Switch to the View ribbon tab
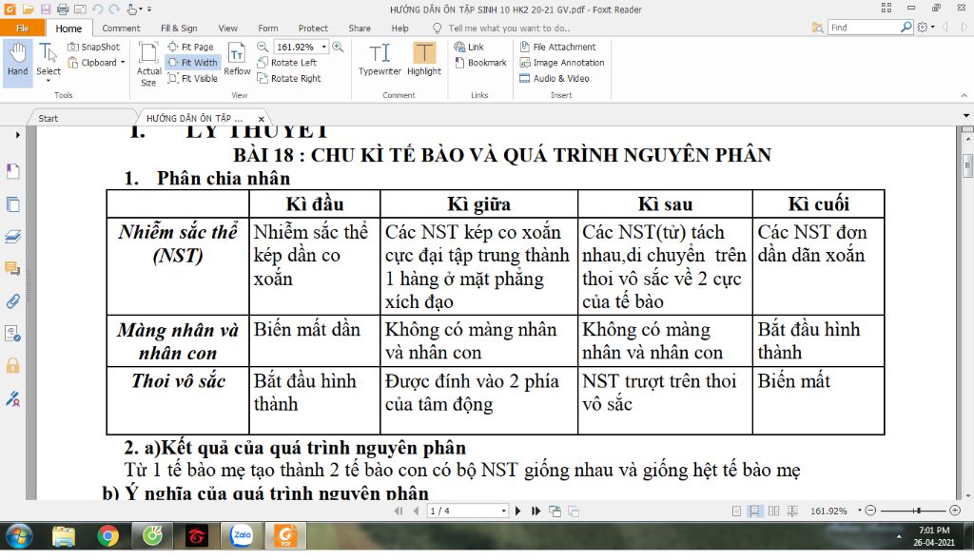This screenshot has height=560, width=974. 227,28
